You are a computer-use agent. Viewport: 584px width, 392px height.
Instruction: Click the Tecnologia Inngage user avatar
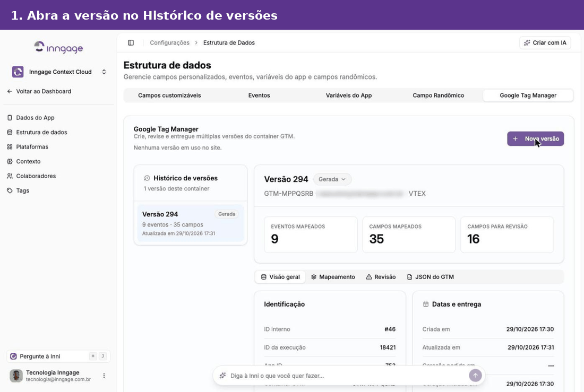click(16, 376)
